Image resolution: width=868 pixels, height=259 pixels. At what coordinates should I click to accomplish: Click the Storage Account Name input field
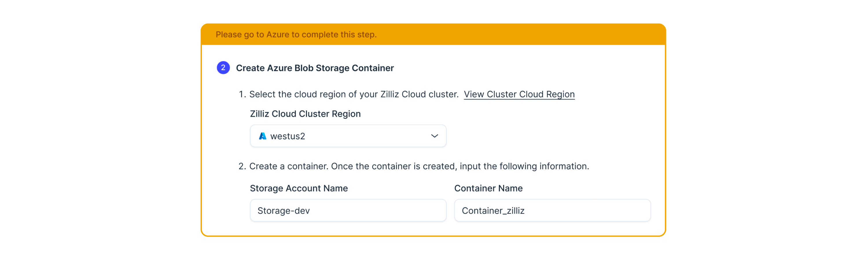(348, 210)
